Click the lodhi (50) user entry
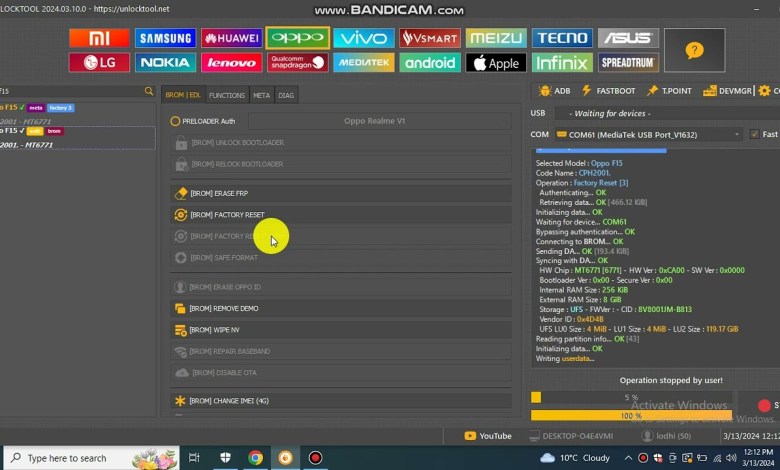Screen dimensions: 780x470 click(666, 436)
